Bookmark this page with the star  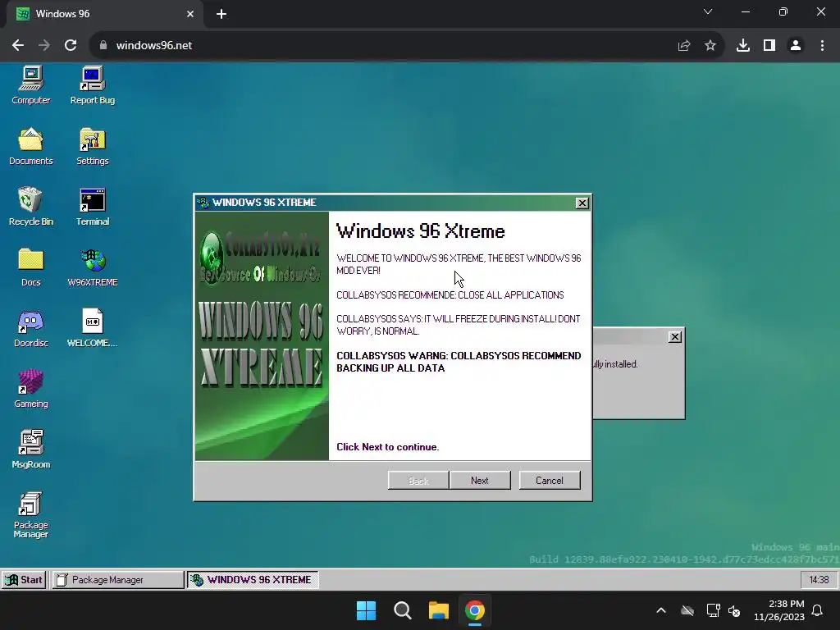coord(710,46)
